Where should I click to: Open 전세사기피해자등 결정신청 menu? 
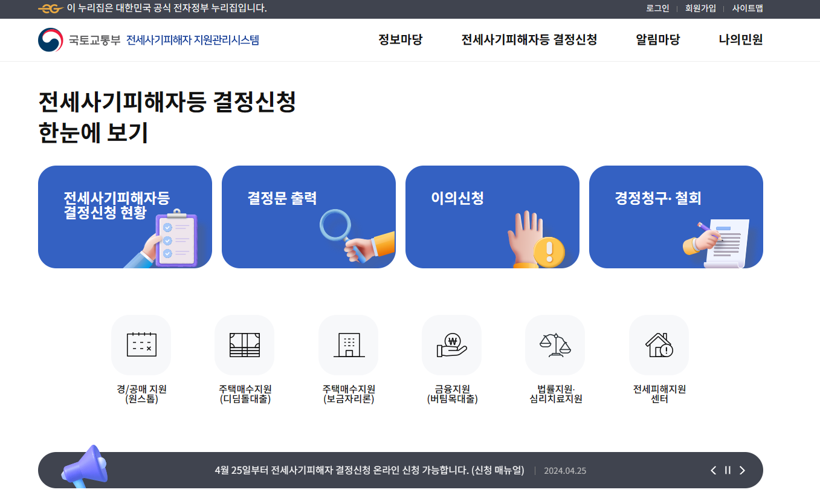click(x=529, y=40)
